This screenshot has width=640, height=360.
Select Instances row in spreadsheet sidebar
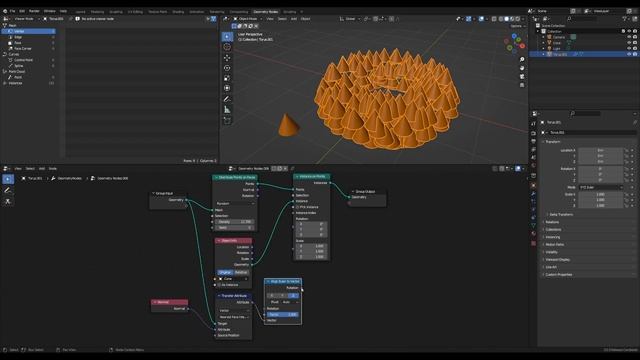(x=29, y=83)
